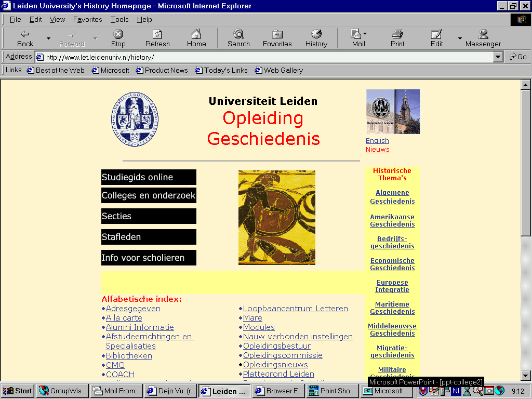Expand the Mail button dropdown arrow
Viewport: 532px width, 399px height.
(x=365, y=34)
